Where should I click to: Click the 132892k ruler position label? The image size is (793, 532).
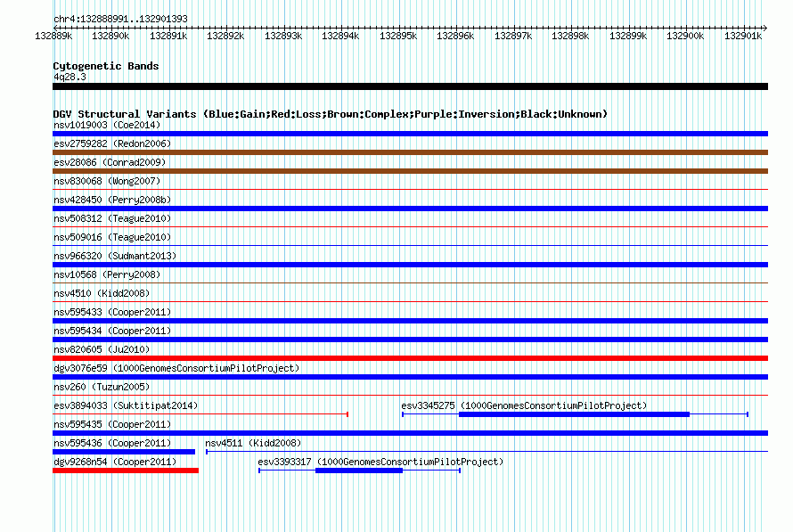click(225, 36)
